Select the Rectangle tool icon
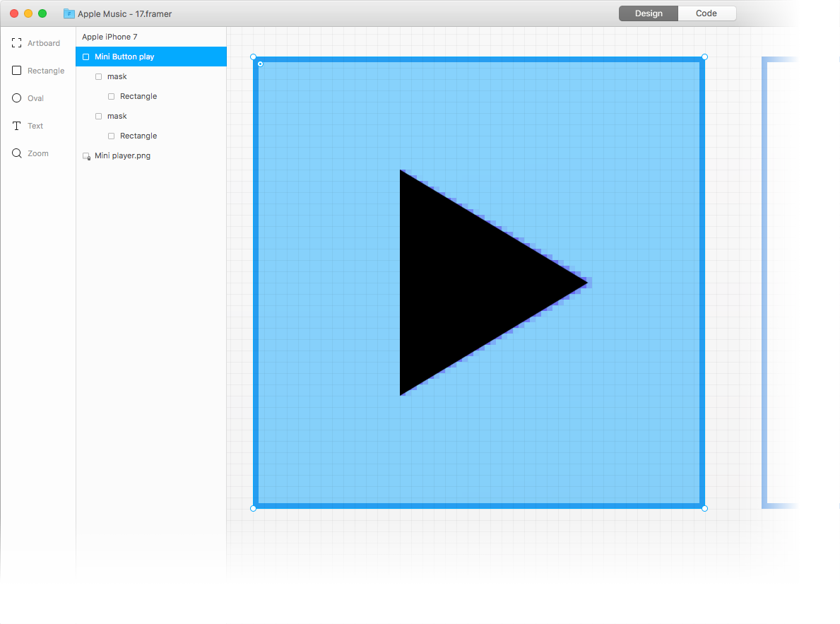Image resolution: width=840 pixels, height=624 pixels. pos(17,70)
